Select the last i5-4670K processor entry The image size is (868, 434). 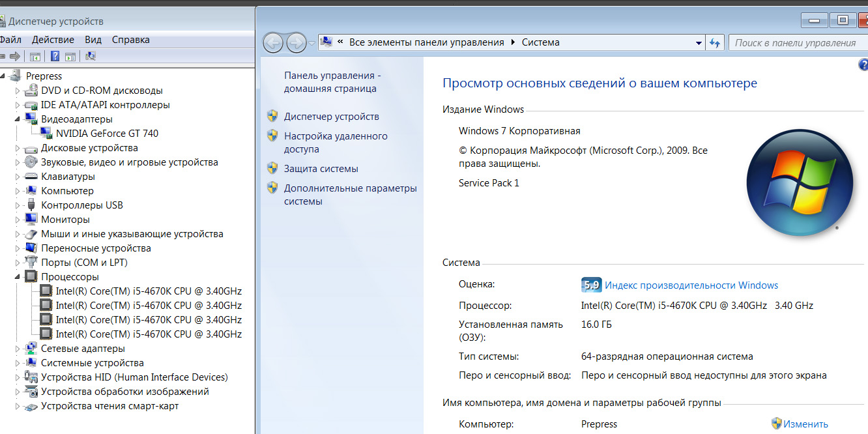[149, 334]
